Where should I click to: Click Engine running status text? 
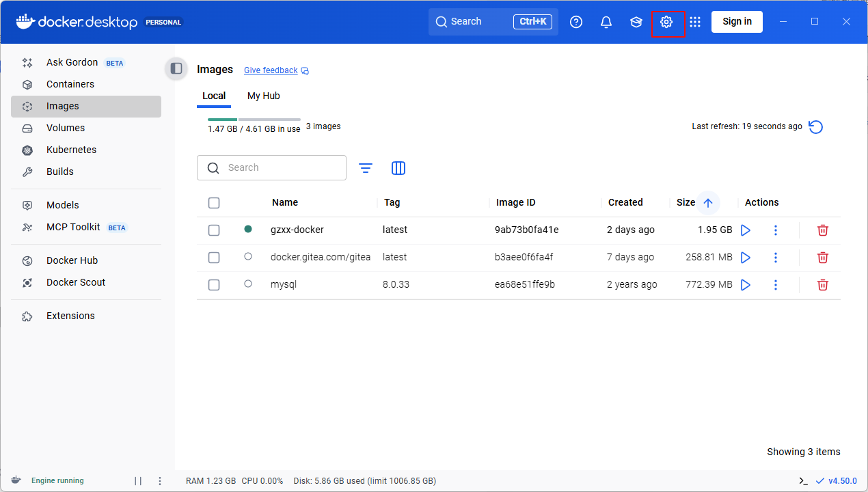(57, 481)
